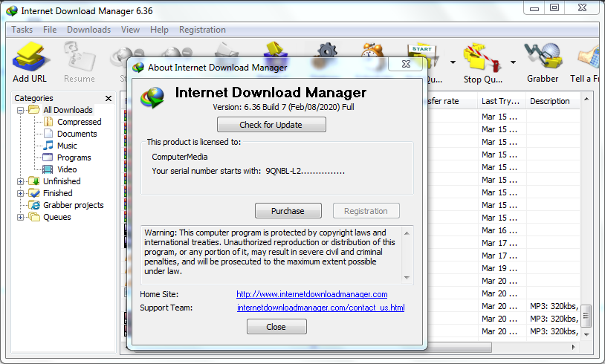Click the Queues folder icon
605x364 pixels.
34,217
